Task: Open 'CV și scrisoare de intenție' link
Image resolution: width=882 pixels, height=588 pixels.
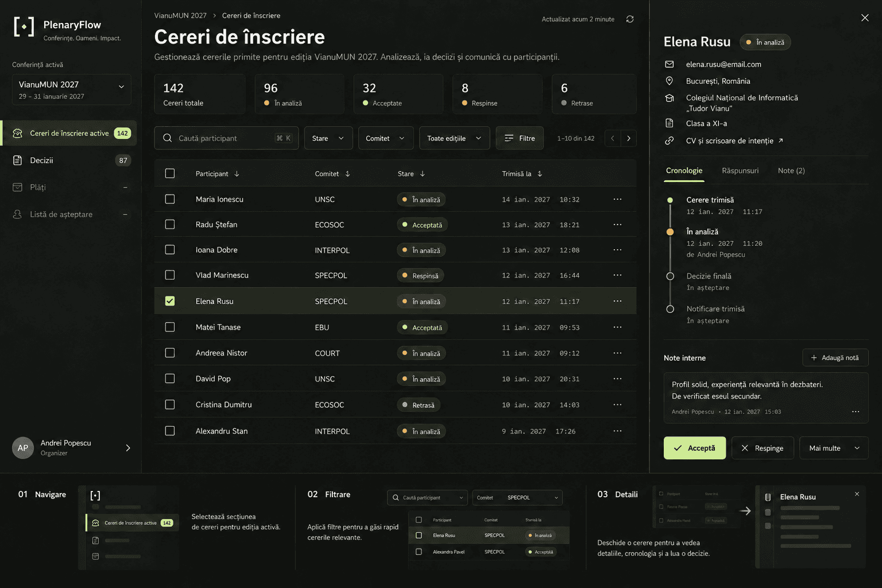Action: tap(734, 141)
